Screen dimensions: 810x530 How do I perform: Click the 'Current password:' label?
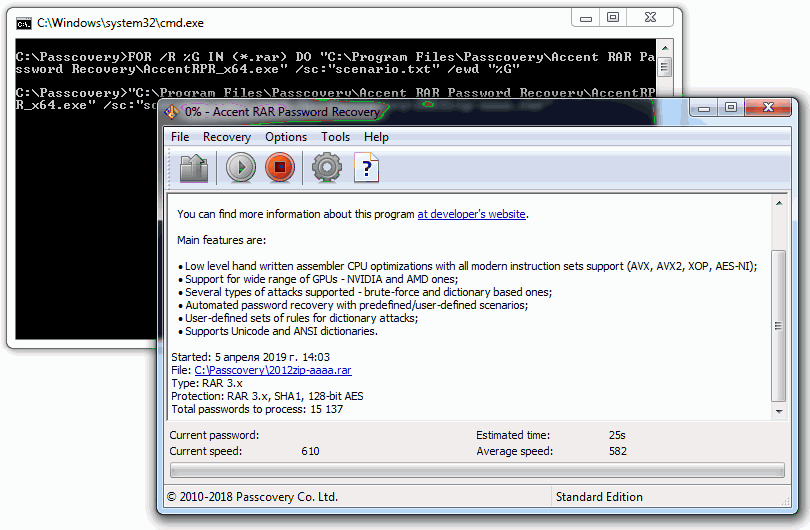(x=214, y=435)
